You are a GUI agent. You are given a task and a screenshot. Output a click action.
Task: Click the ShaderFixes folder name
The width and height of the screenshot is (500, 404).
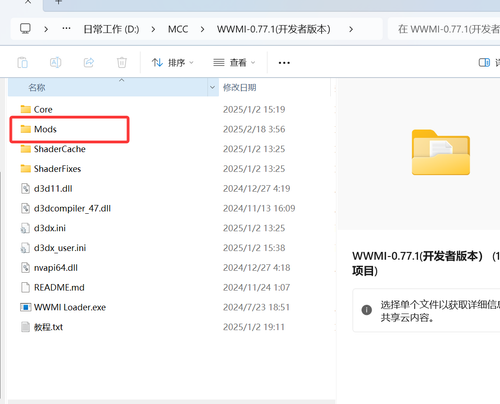click(57, 169)
